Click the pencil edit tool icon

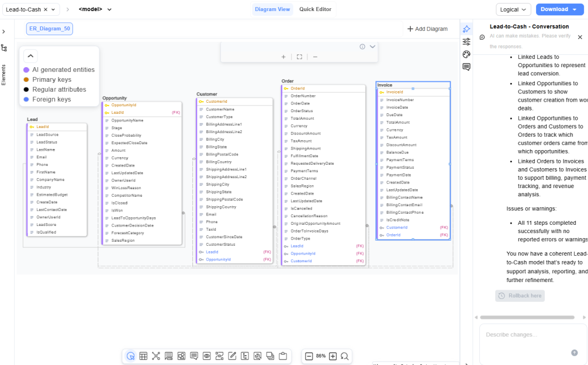232,356
